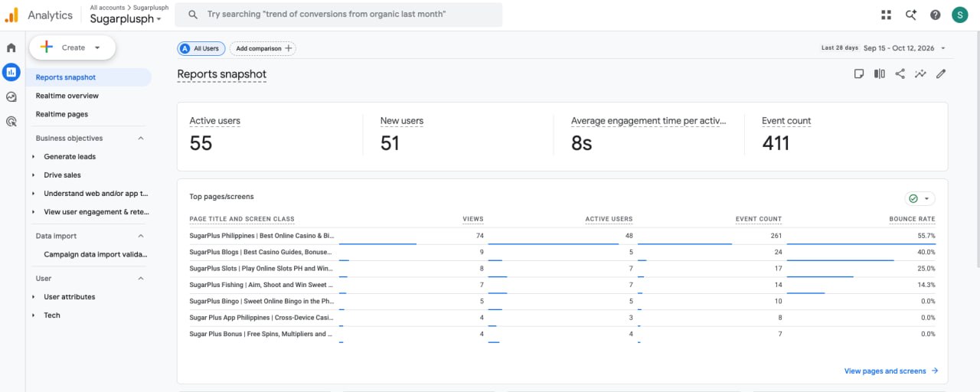Expand User attributes tree item
980x392 pixels.
33,297
